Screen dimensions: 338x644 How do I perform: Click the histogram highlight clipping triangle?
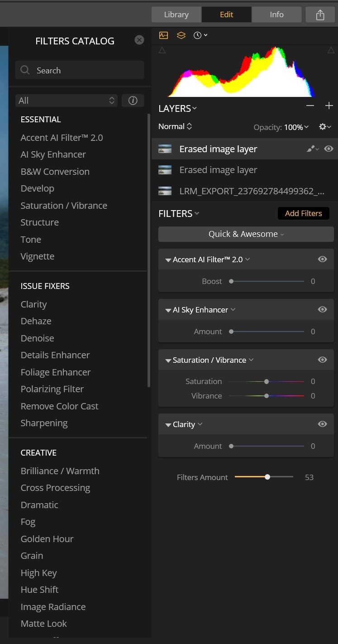pyautogui.click(x=331, y=50)
